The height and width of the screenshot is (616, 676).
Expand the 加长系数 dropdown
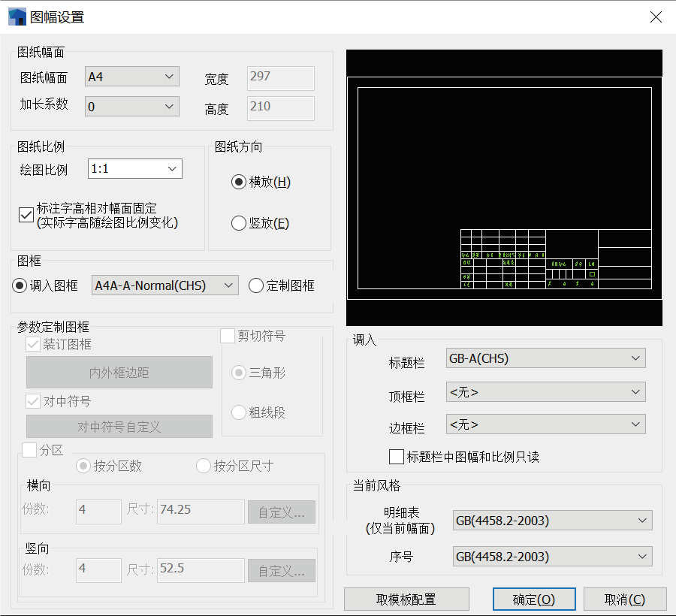(x=132, y=107)
